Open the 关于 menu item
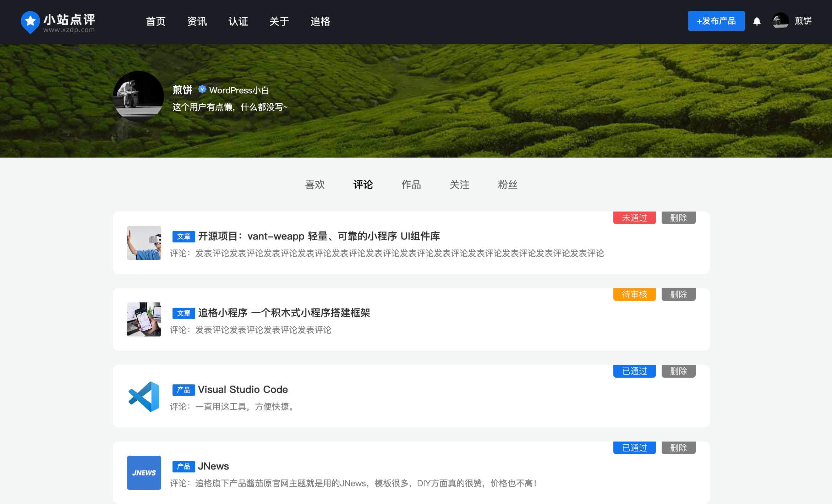The width and height of the screenshot is (832, 504). tap(279, 21)
